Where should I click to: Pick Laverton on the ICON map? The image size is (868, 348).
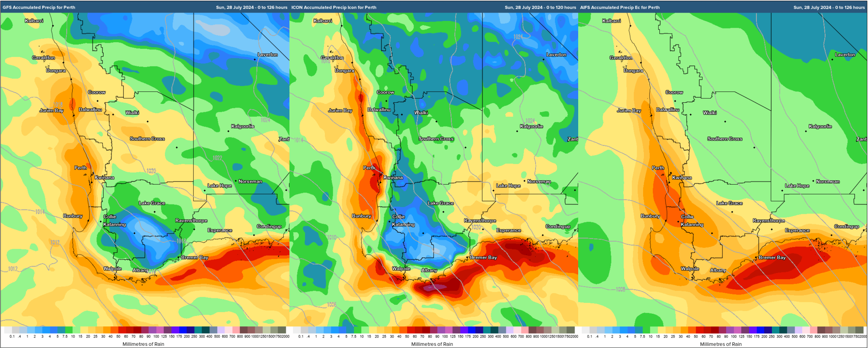tap(556, 54)
